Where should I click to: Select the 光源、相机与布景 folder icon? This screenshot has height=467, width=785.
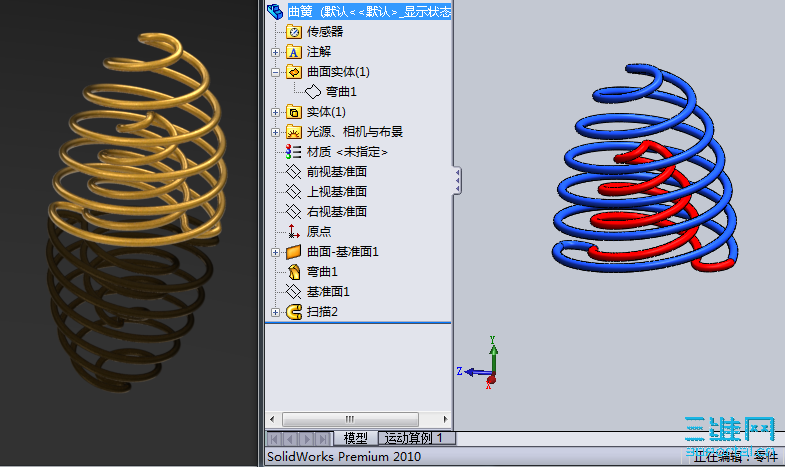point(294,132)
